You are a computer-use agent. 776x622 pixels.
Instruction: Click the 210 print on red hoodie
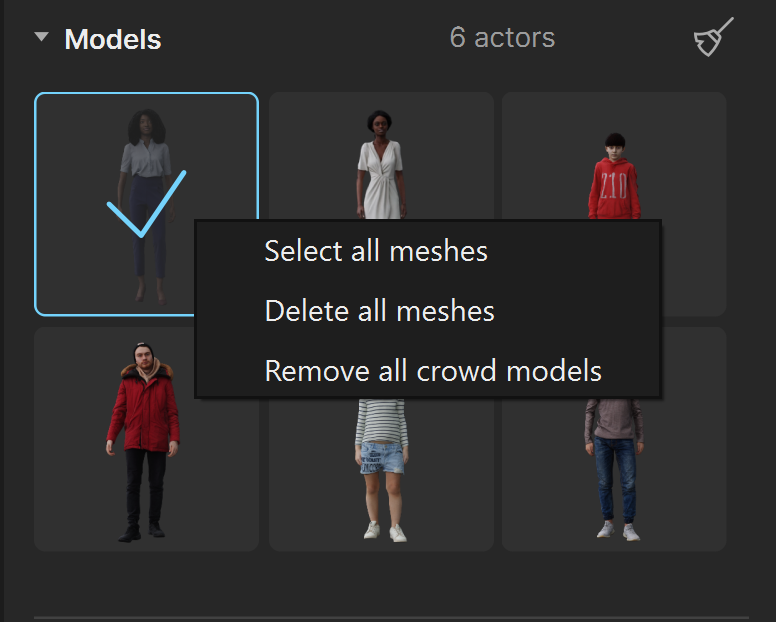tap(613, 186)
